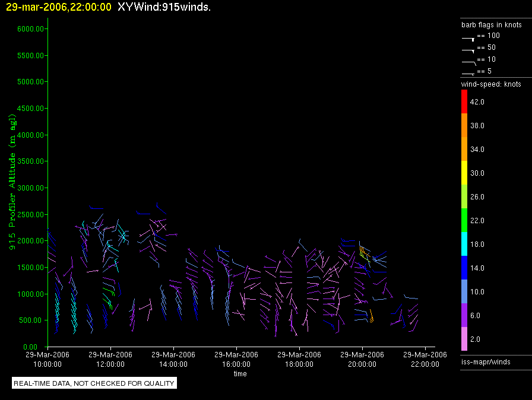Select the yellow 30.0 color band
The image size is (532, 400).
pyautogui.click(x=464, y=173)
